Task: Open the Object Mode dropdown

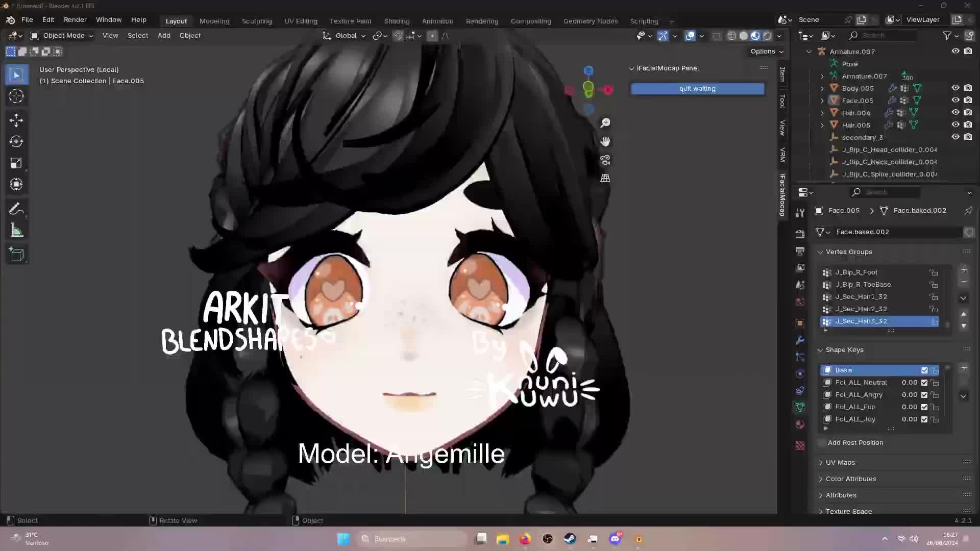Action: tap(61, 35)
